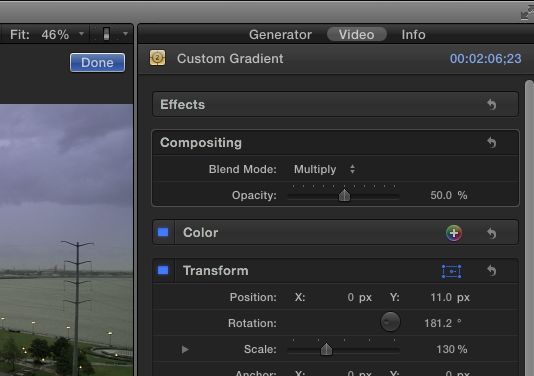Select the Video tab
Image resolution: width=534 pixels, height=376 pixels.
[x=357, y=35]
